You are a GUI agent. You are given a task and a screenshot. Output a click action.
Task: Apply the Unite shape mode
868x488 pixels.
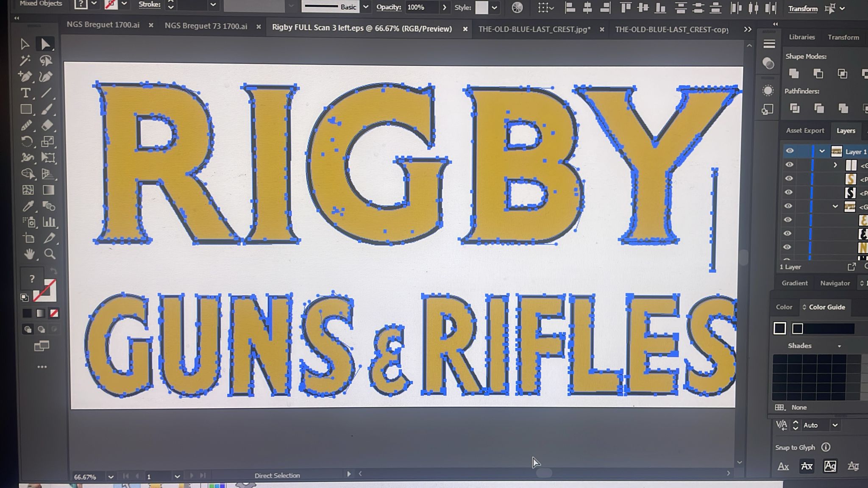tap(793, 73)
